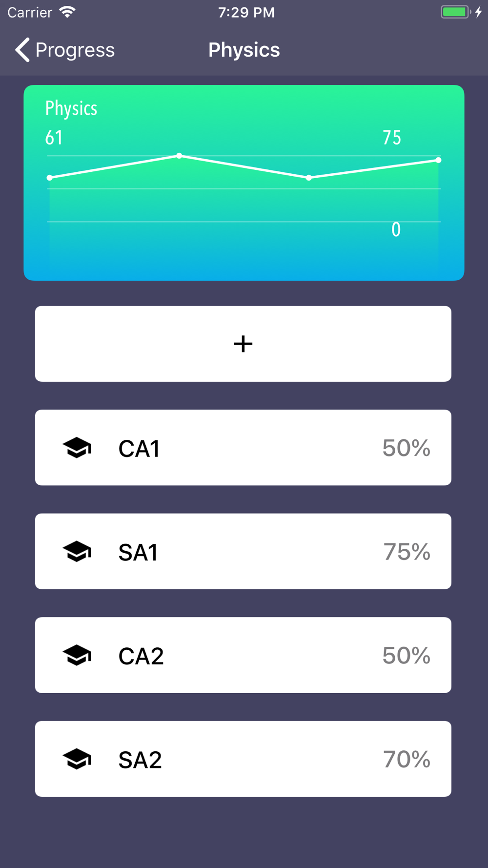This screenshot has width=488, height=868.
Task: Click the first data point on chart
Action: [50, 178]
